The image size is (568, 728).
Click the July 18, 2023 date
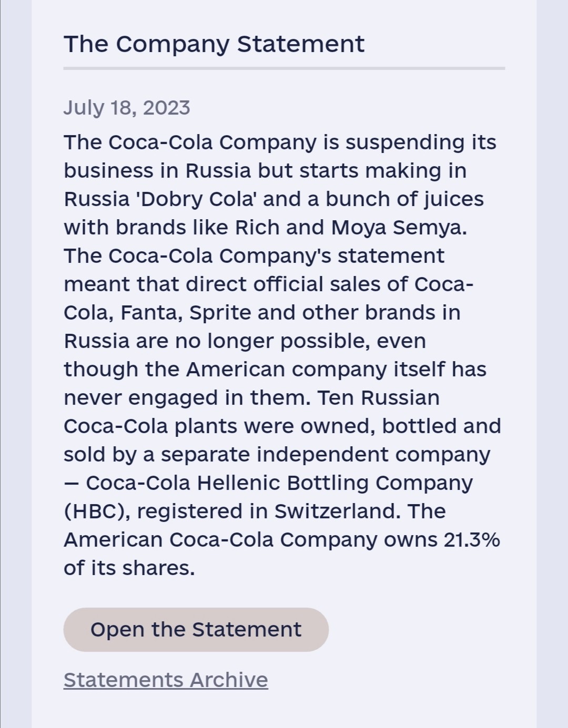pyautogui.click(x=127, y=108)
